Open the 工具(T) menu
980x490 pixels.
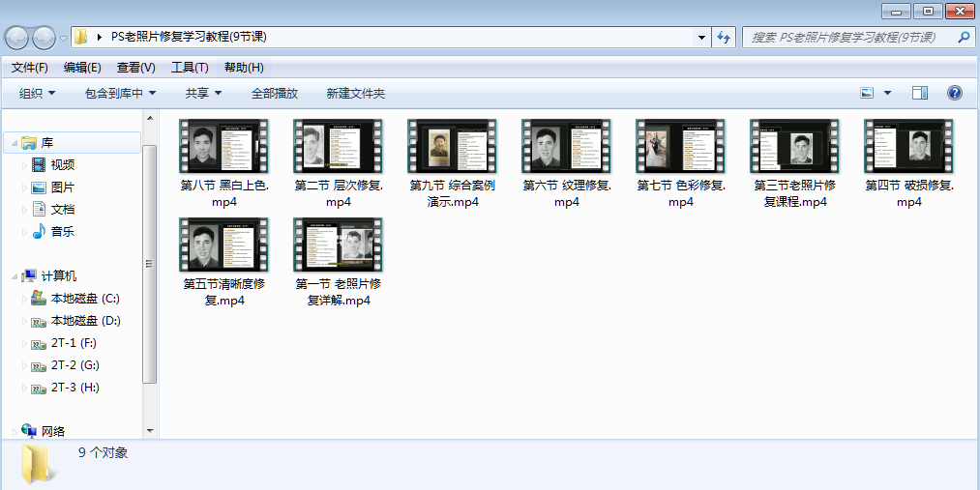pyautogui.click(x=190, y=67)
